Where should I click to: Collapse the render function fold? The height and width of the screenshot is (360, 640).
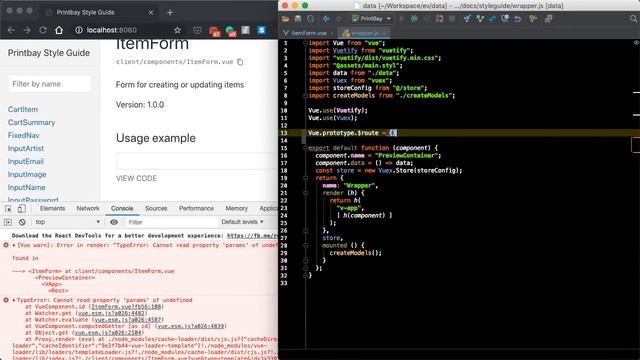pos(305,193)
